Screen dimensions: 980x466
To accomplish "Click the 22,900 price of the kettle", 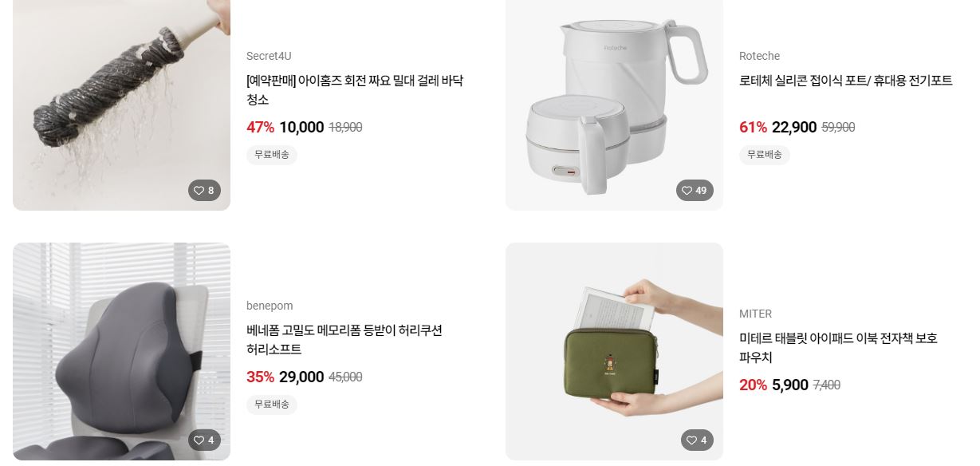I will pos(794,128).
